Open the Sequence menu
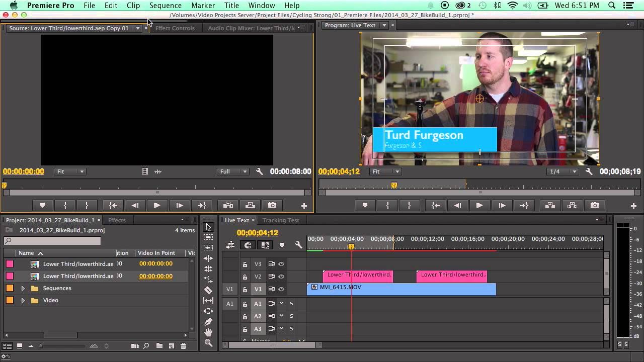The image size is (644, 362). [x=166, y=6]
